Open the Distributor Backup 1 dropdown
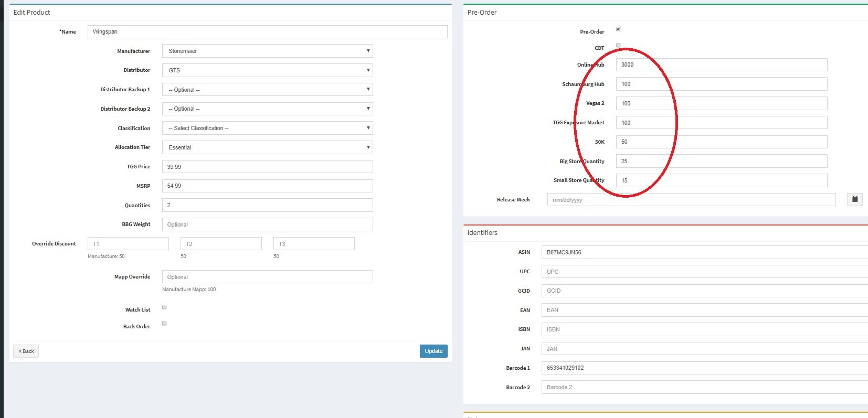 click(x=267, y=90)
